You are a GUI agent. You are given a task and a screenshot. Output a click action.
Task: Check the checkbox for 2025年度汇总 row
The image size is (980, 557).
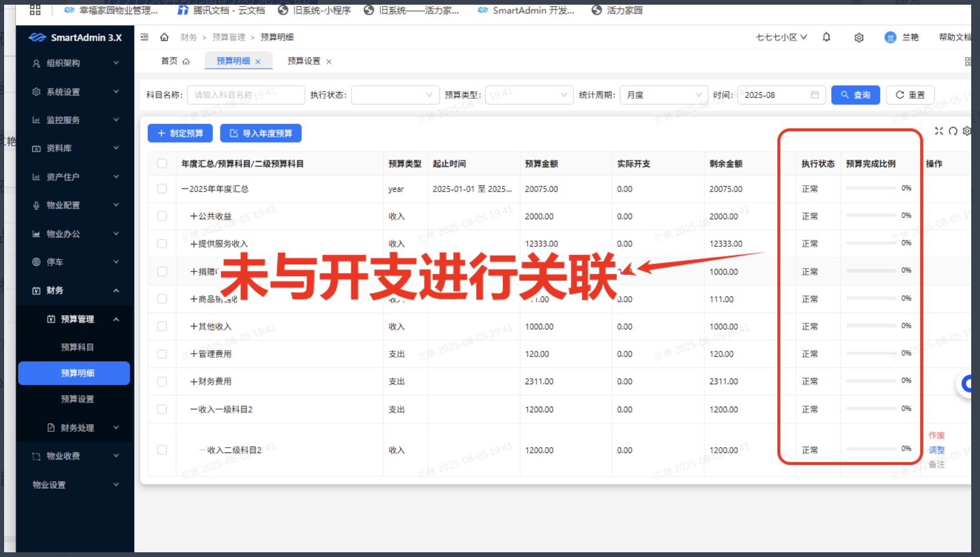(x=162, y=188)
